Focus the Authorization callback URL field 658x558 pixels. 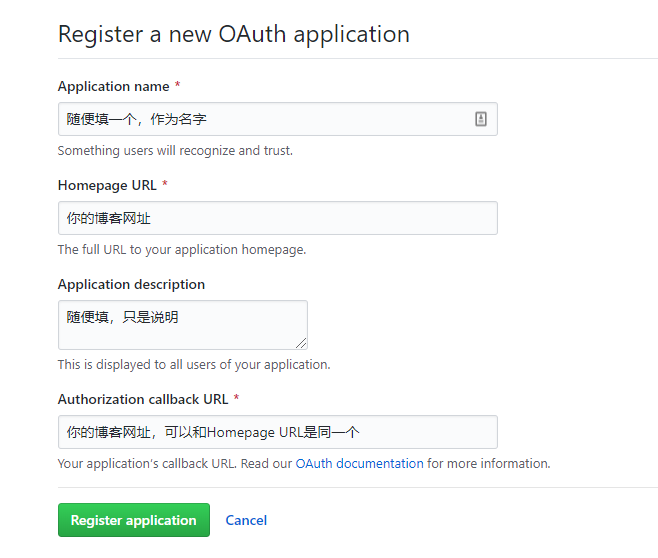278,432
